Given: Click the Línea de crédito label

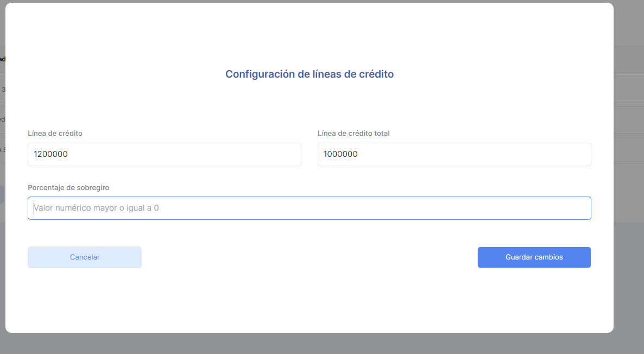Looking at the screenshot, I should 55,134.
